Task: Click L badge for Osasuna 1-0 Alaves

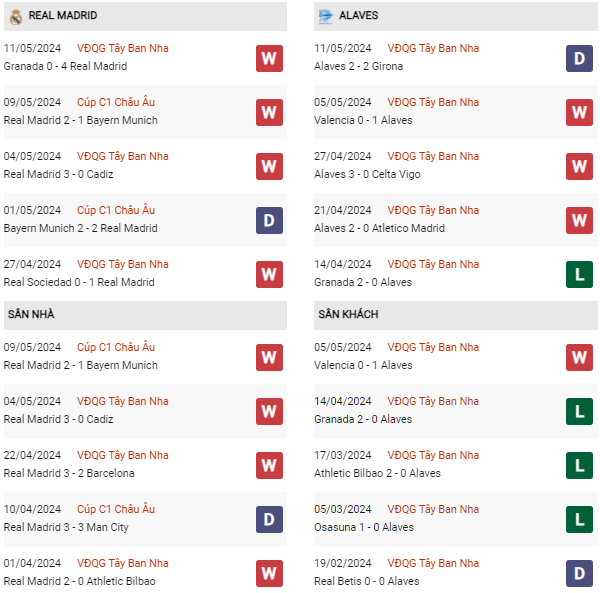Action: (x=579, y=519)
